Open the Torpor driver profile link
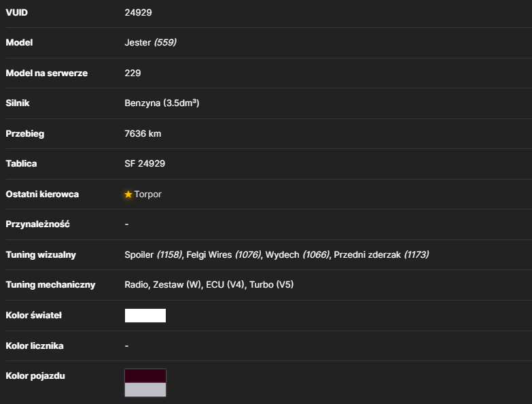This screenshot has height=404, width=532. 148,195
